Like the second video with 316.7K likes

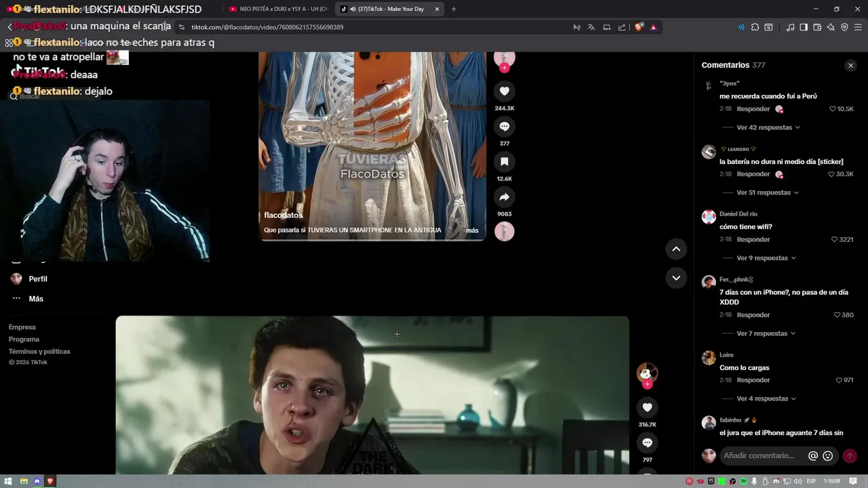[x=647, y=407]
